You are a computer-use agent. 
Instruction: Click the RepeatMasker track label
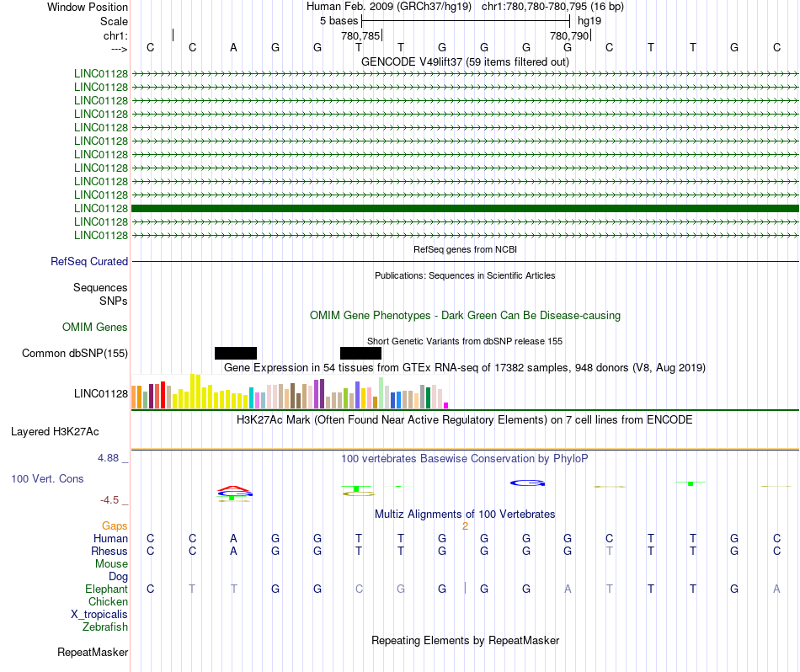[x=93, y=652]
